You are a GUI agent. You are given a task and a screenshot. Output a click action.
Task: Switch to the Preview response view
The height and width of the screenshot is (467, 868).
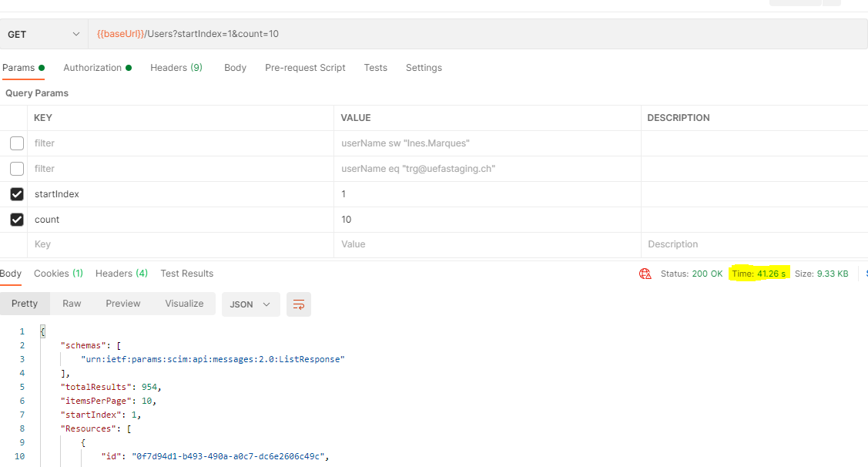122,303
